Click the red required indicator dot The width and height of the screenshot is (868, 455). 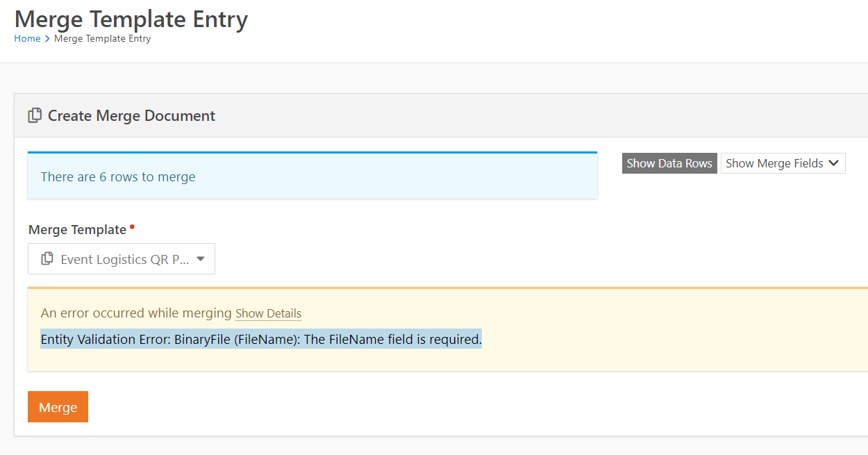(x=132, y=226)
